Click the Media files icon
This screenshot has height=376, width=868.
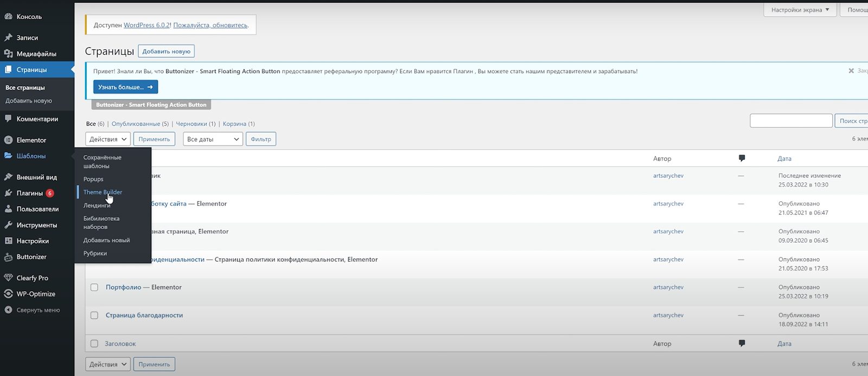(8, 54)
